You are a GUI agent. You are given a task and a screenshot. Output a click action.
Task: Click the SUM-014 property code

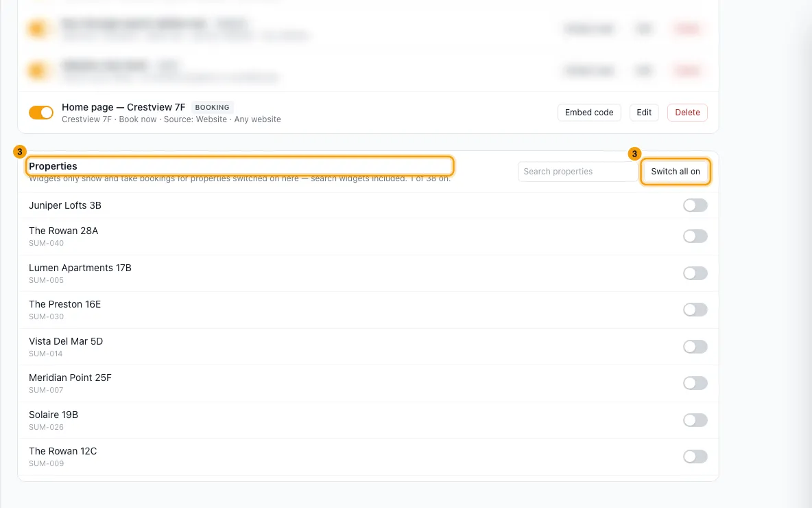pos(45,354)
